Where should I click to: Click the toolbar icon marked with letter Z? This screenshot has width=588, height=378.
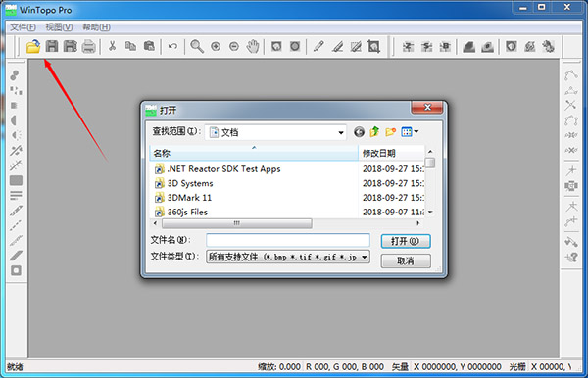pos(408,46)
